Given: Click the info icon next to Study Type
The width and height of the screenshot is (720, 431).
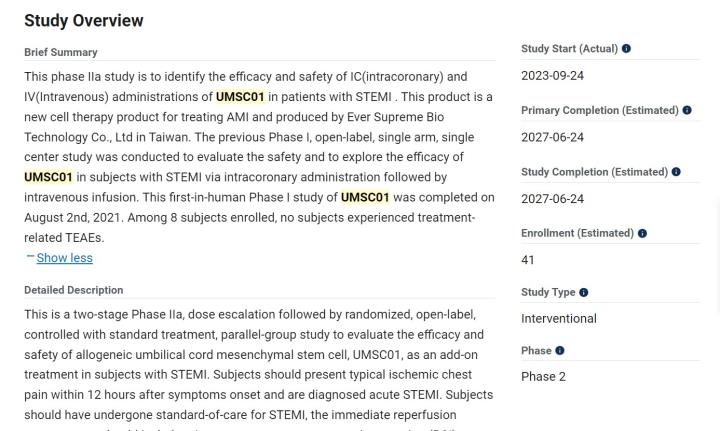Looking at the screenshot, I should [584, 293].
